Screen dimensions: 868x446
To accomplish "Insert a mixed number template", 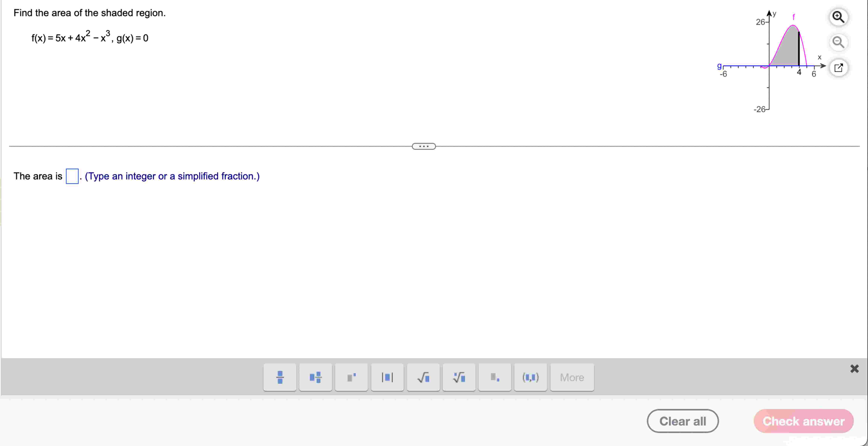I will (315, 377).
